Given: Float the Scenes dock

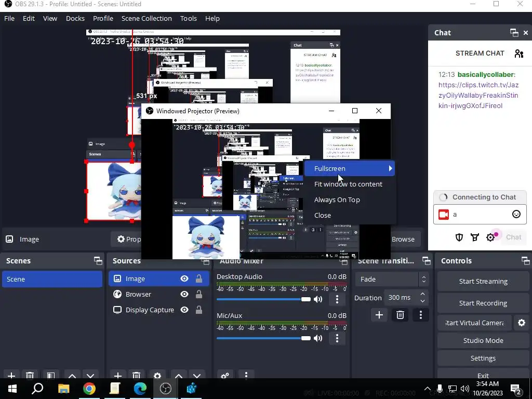Looking at the screenshot, I should [98, 261].
